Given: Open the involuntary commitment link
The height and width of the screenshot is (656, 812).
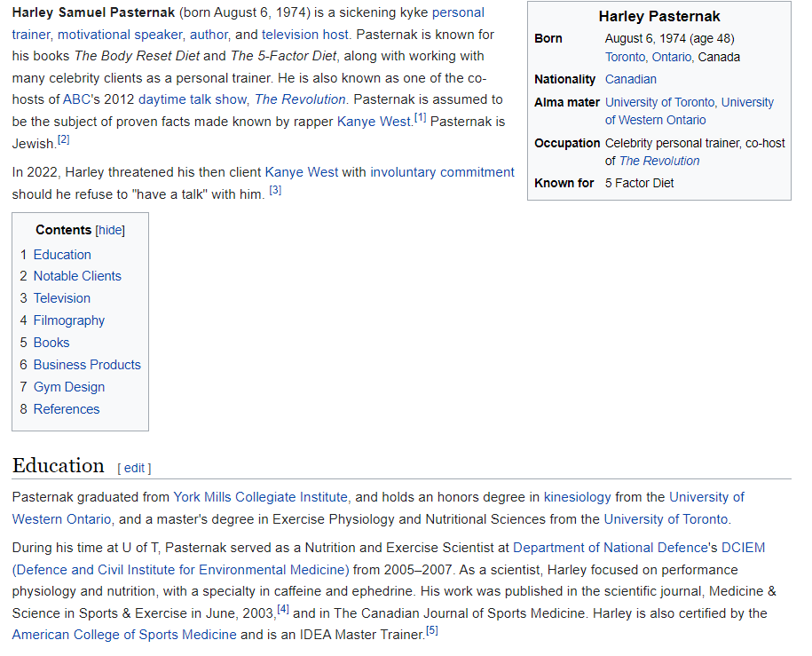Looking at the screenshot, I should click(442, 172).
